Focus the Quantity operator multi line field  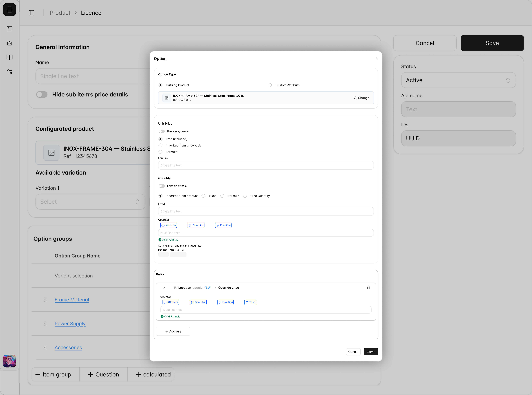point(266,233)
